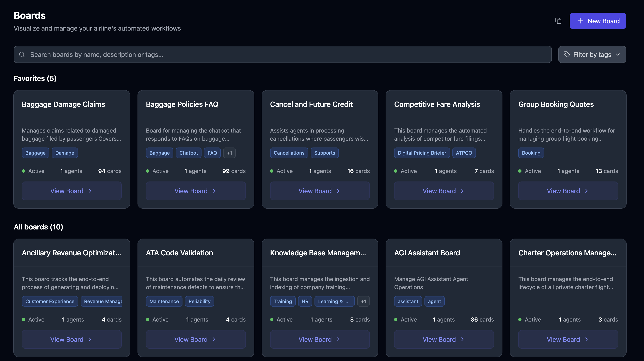Viewport: 644px width, 361px height.
Task: Click the plus icon on New Board
Action: (x=580, y=21)
